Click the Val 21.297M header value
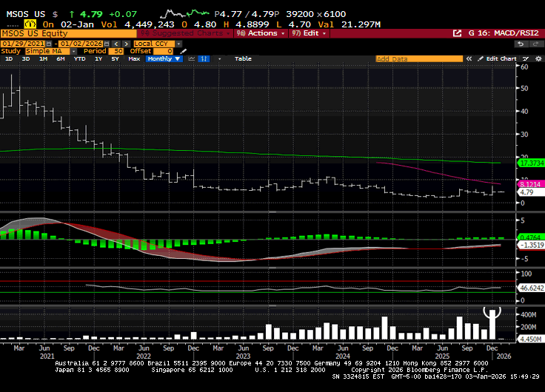 click(350, 24)
